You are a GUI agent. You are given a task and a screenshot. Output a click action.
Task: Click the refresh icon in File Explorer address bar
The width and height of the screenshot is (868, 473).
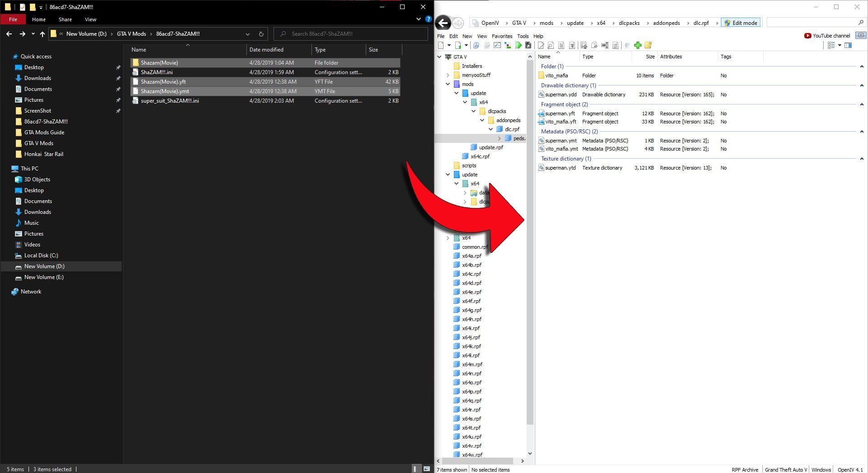(x=261, y=34)
